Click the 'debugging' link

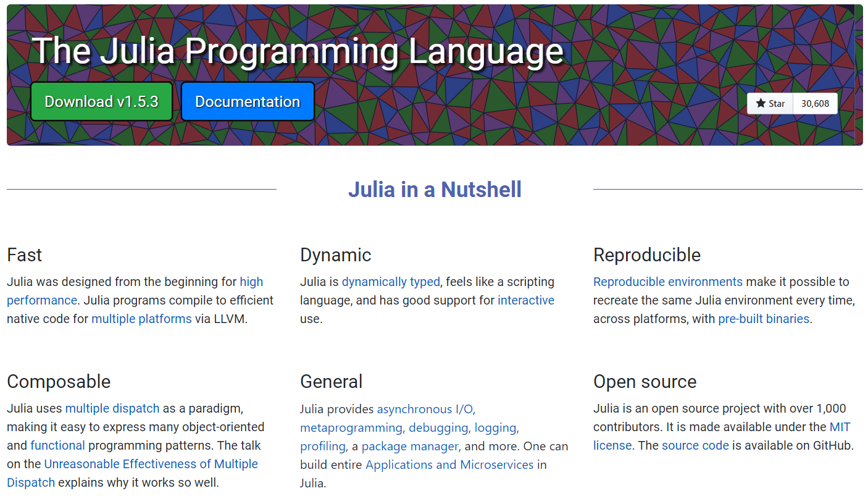point(440,427)
